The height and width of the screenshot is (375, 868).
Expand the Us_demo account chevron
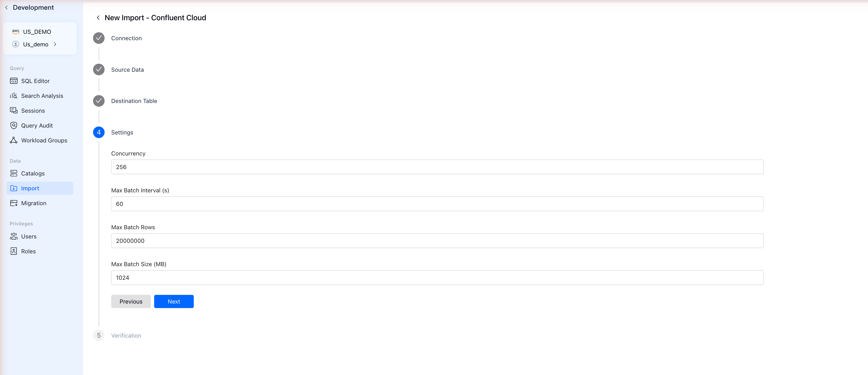click(x=55, y=44)
